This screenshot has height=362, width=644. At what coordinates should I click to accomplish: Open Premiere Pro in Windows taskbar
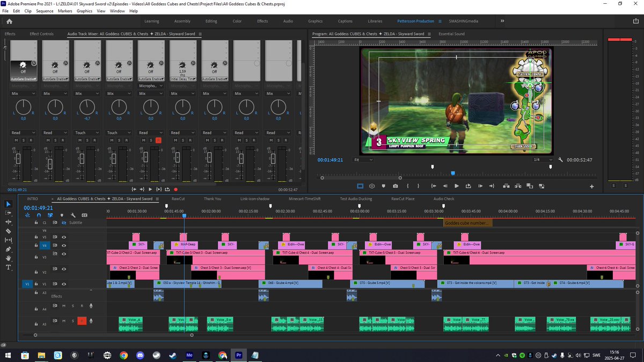point(239,355)
